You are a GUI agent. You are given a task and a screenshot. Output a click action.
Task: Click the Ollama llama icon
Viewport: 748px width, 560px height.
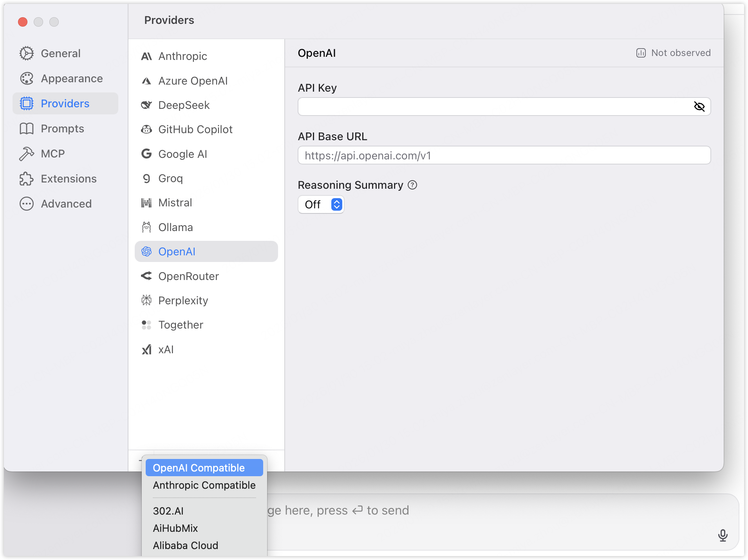click(x=146, y=227)
